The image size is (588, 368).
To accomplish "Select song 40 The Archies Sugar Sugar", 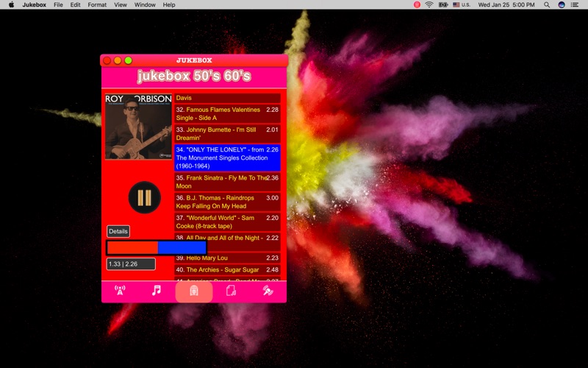I will [x=227, y=269].
